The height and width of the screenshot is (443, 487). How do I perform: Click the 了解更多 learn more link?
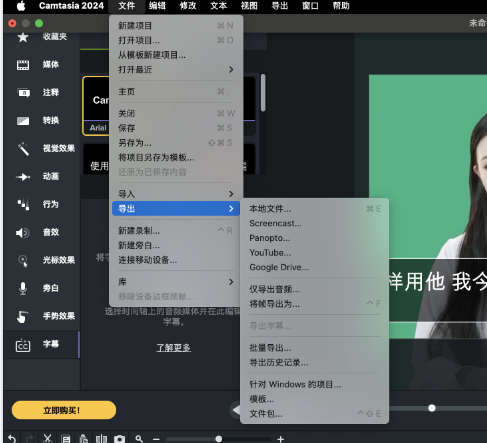point(174,348)
